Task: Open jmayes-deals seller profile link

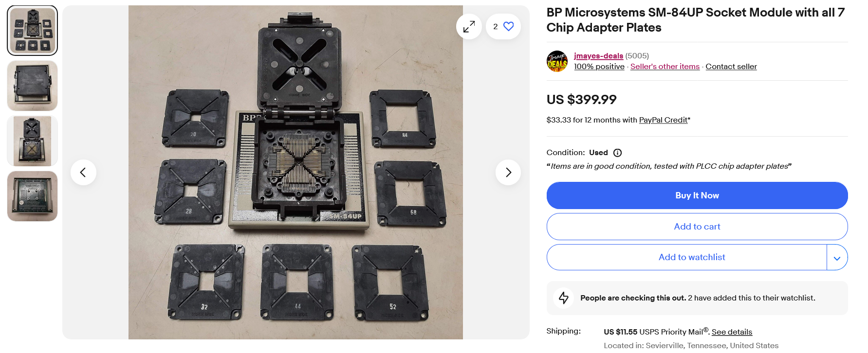Action: click(598, 56)
